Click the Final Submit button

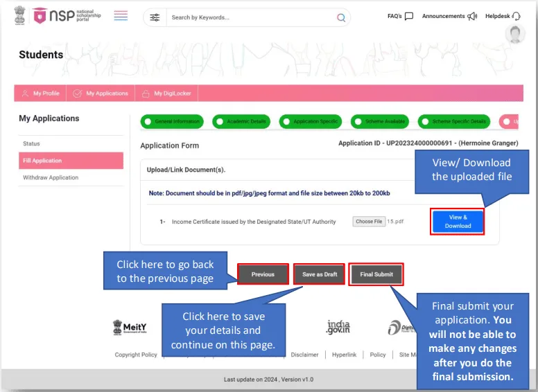point(376,274)
